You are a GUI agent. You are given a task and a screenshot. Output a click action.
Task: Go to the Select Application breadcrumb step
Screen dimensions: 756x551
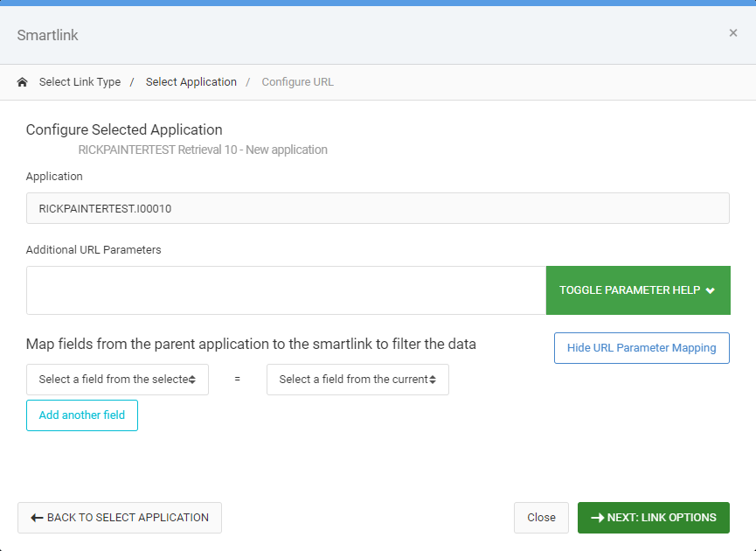pyautogui.click(x=191, y=82)
